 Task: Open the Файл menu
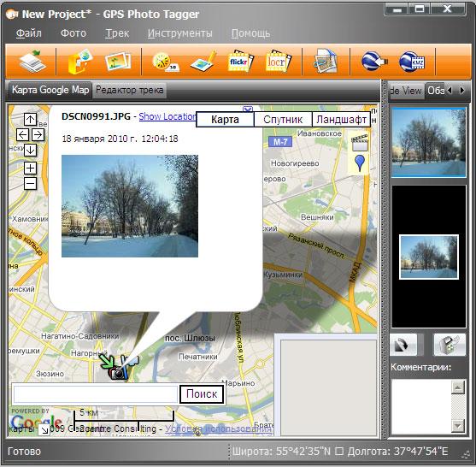(29, 33)
